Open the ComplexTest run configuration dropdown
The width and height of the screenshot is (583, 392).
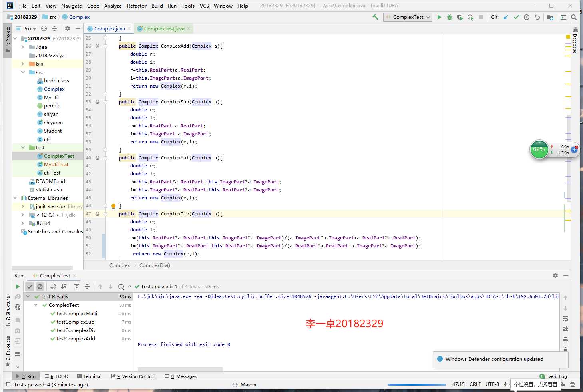[408, 17]
